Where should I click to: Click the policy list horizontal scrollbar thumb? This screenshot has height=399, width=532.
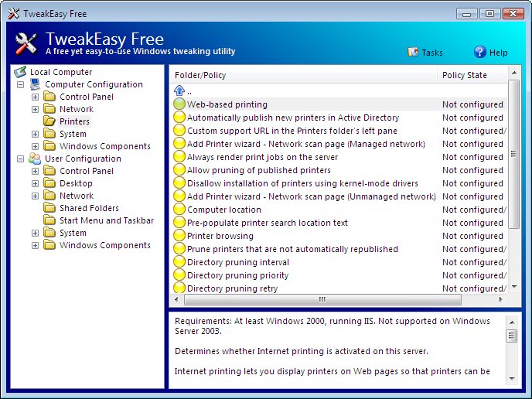322,299
